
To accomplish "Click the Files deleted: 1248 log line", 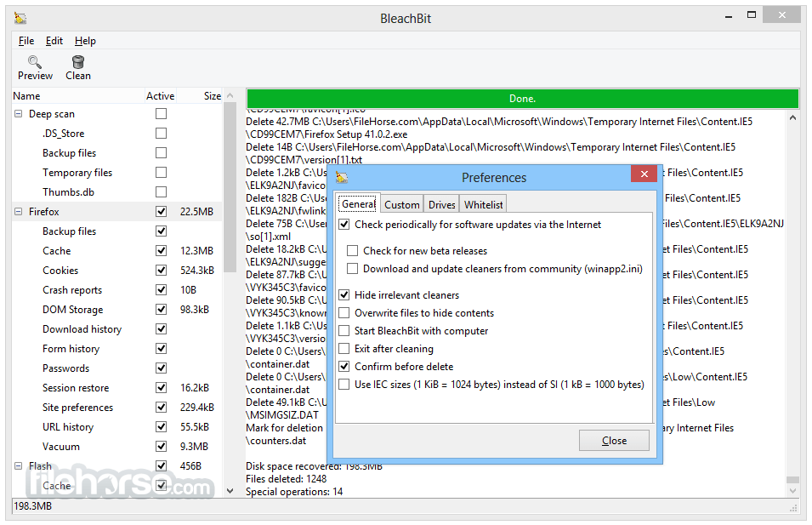I will [286, 479].
